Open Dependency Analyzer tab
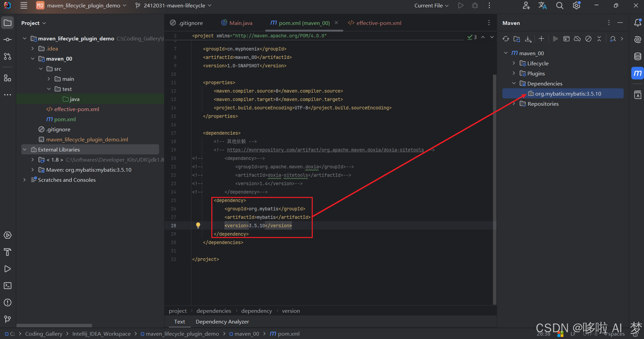 222,321
